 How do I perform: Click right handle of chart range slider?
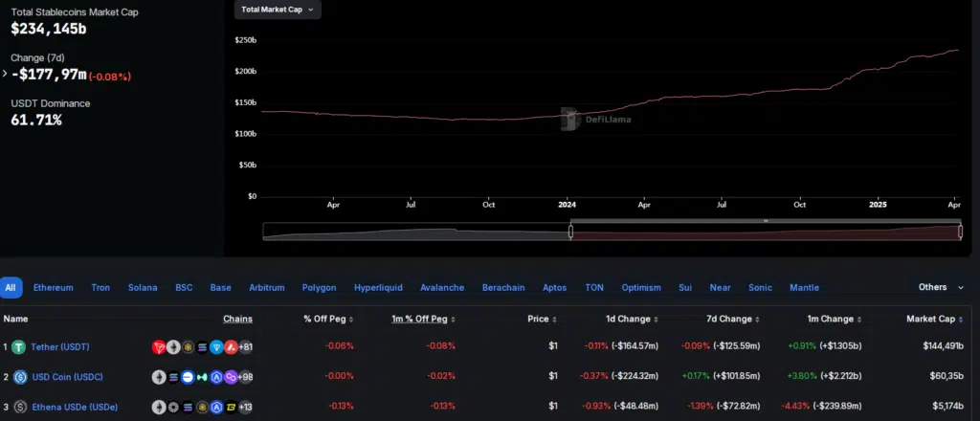coord(960,232)
